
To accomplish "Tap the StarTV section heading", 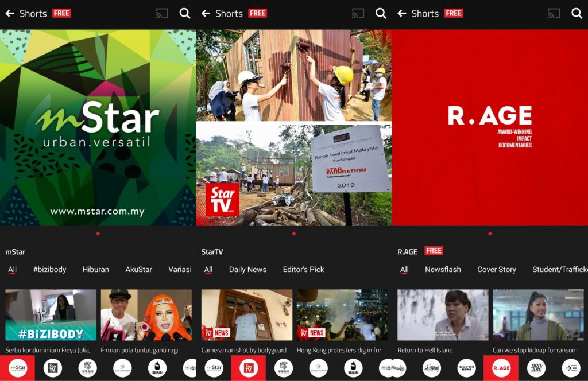I will [212, 252].
